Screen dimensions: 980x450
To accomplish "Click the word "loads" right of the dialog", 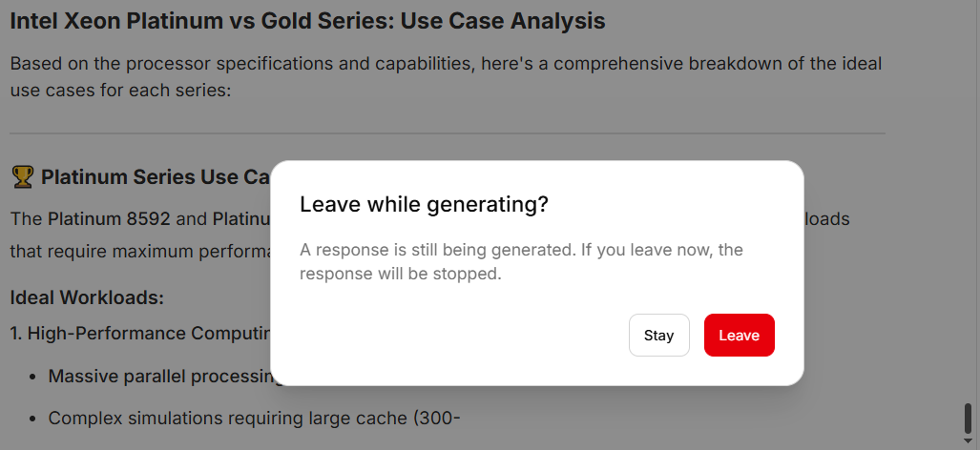I will click(826, 218).
